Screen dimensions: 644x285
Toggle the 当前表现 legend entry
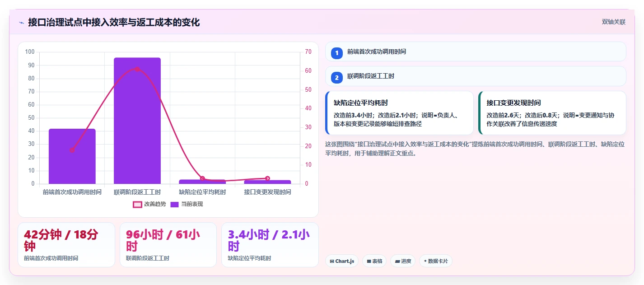pos(187,204)
